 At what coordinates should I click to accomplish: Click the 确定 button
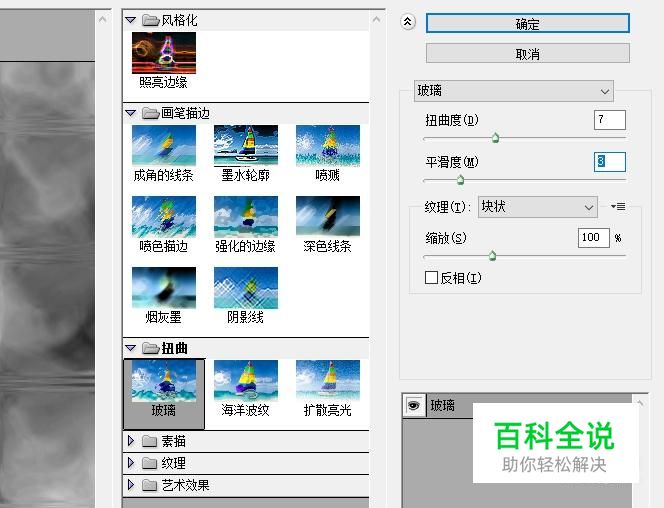(528, 23)
